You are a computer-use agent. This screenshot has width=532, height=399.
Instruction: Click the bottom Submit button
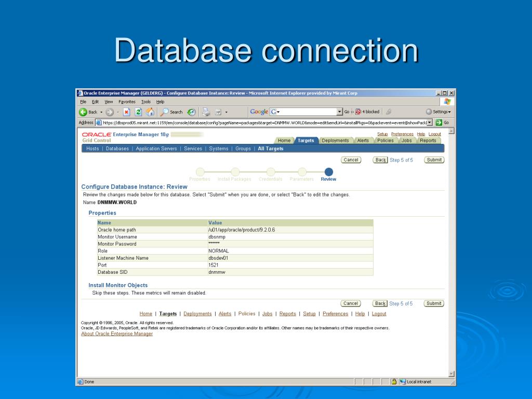(x=434, y=303)
